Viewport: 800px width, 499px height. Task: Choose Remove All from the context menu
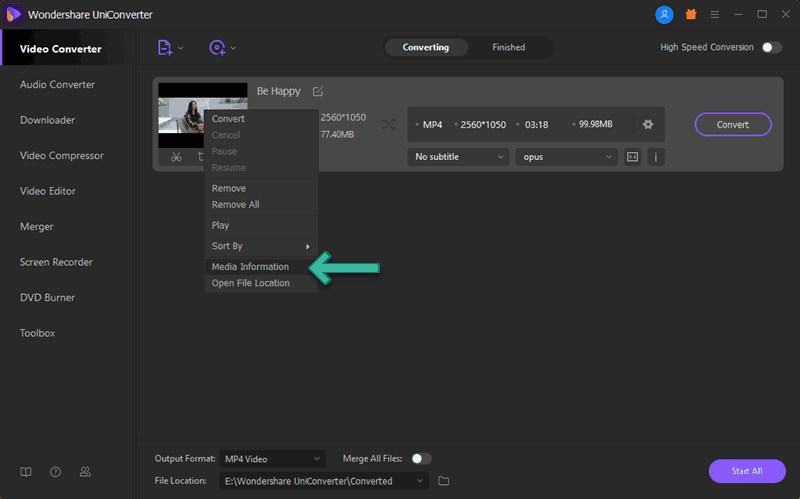click(x=261, y=205)
